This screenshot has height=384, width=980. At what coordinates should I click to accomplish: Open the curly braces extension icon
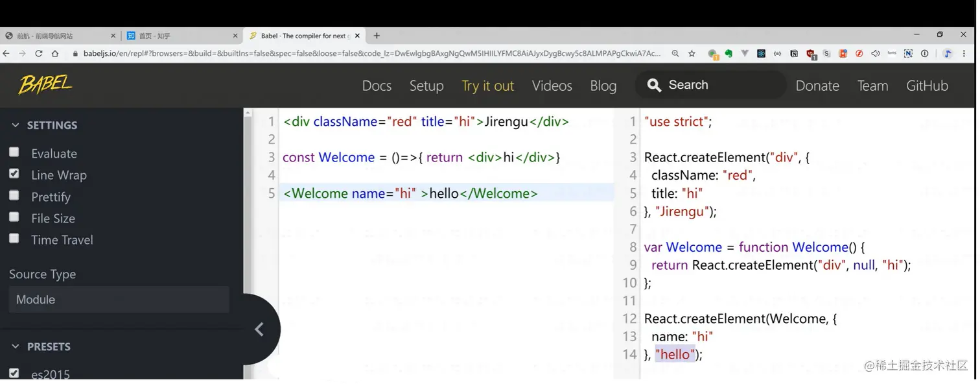point(777,54)
